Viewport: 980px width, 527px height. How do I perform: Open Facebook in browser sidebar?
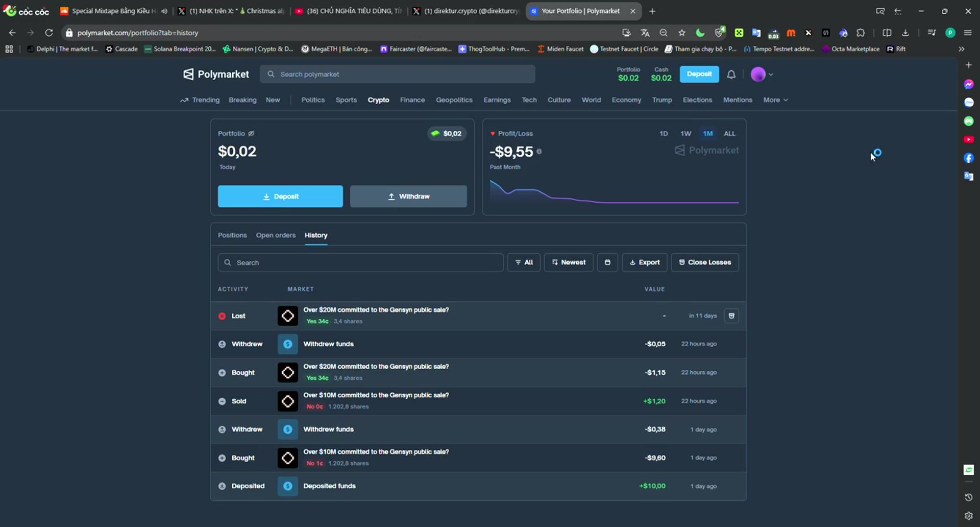969,158
